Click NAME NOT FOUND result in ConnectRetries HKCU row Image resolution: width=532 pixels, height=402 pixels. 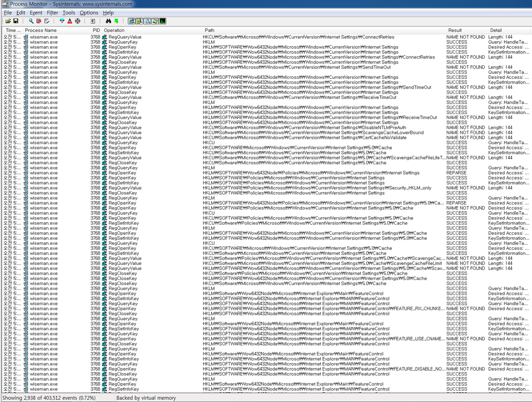466,37
